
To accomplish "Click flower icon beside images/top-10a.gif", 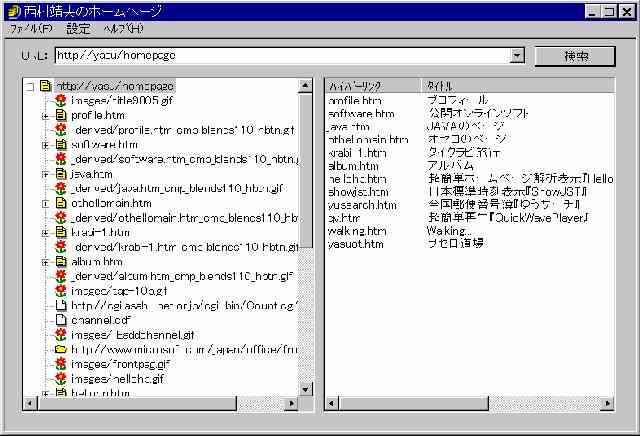I will pyautogui.click(x=61, y=291).
